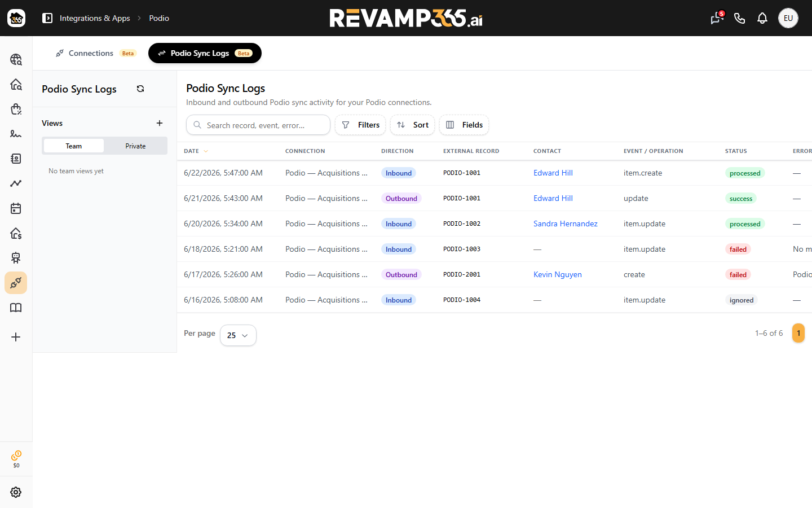Click the Inbound badge in PODIO-1002 row

[399, 224]
